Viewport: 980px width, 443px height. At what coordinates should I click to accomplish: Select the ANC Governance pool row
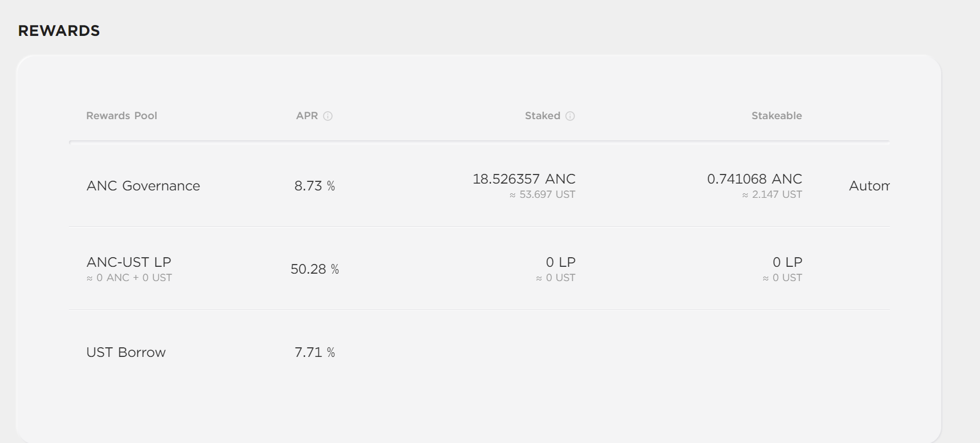point(143,186)
